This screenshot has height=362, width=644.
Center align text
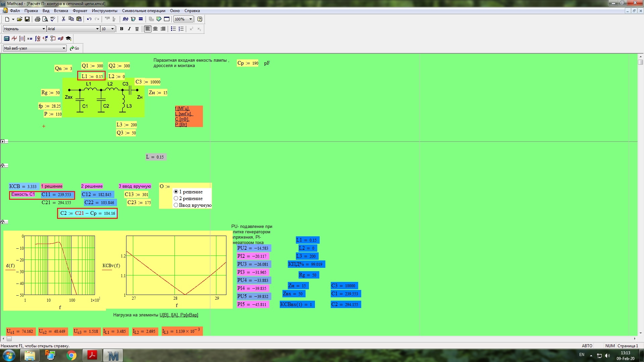(x=155, y=29)
